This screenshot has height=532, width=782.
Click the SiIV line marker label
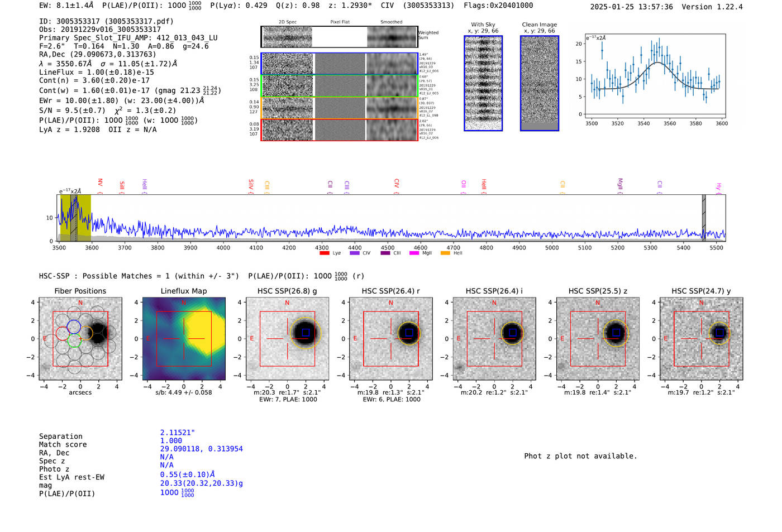click(251, 185)
